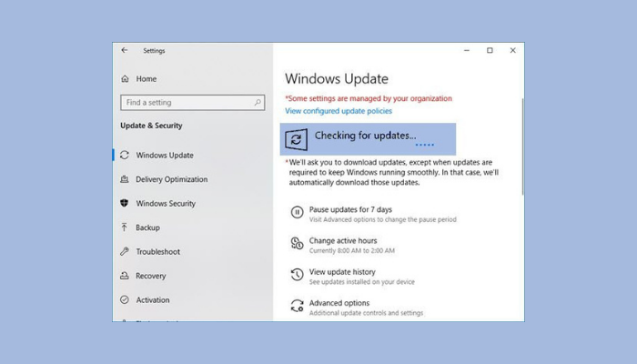Click the search magnifier icon
This screenshot has width=637, height=364.
(x=258, y=102)
